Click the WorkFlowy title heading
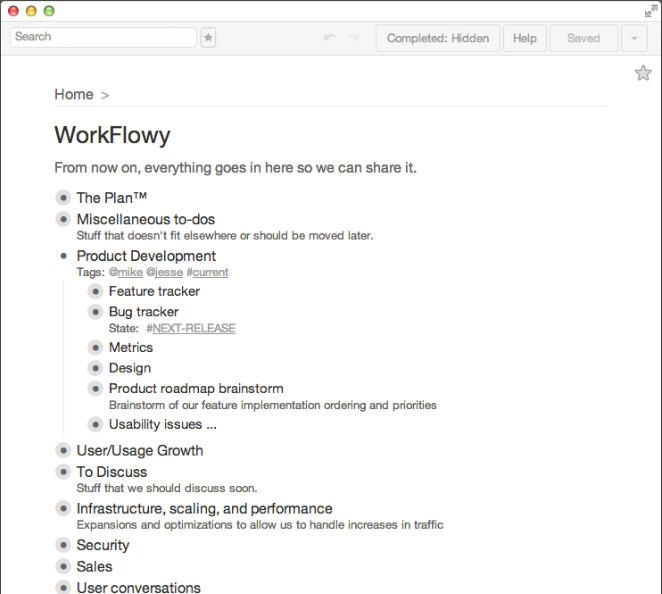This screenshot has width=662, height=594. (x=112, y=135)
